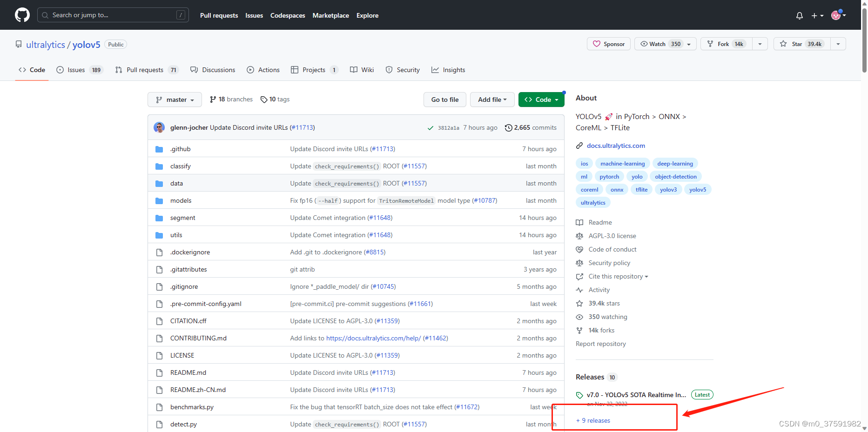Open the Actions tab
Screen dimensions: 868x432
263,70
